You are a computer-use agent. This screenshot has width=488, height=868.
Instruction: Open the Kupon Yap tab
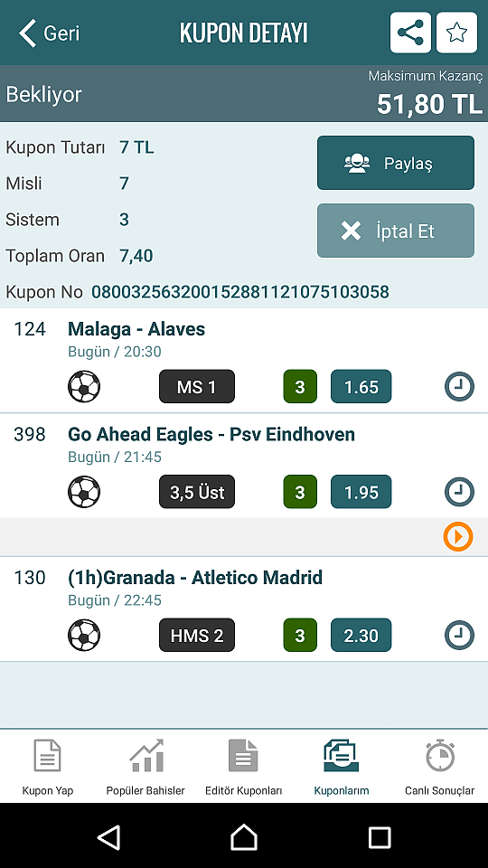[x=48, y=767]
